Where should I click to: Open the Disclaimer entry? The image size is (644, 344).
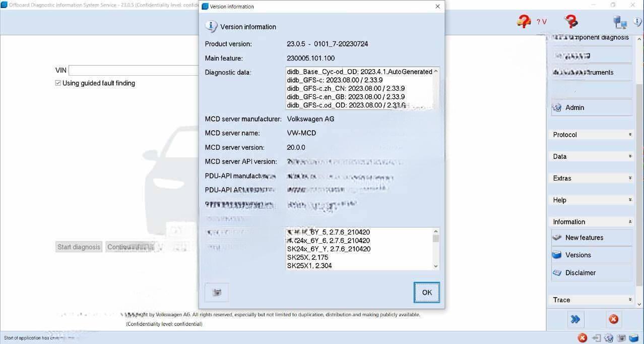click(592, 272)
